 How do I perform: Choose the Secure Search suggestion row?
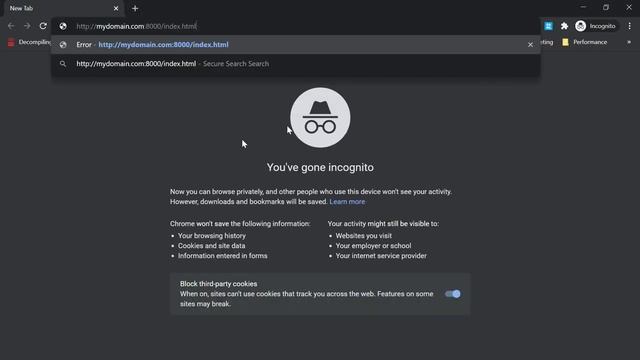[296, 64]
